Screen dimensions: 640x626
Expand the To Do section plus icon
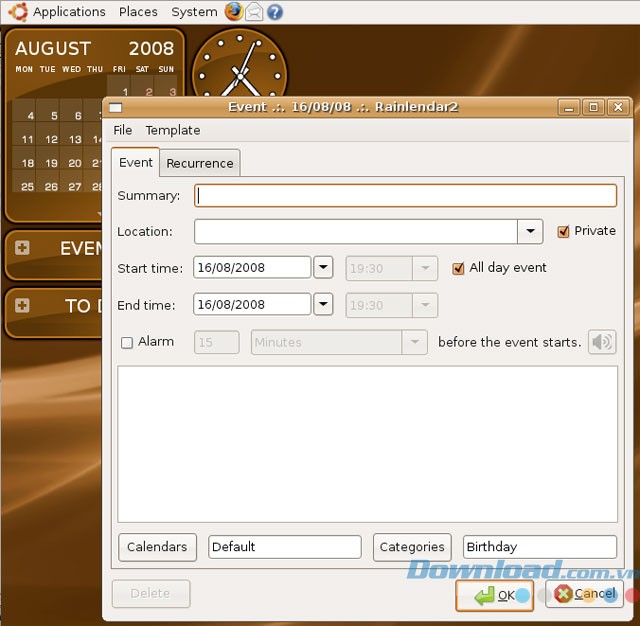22,305
